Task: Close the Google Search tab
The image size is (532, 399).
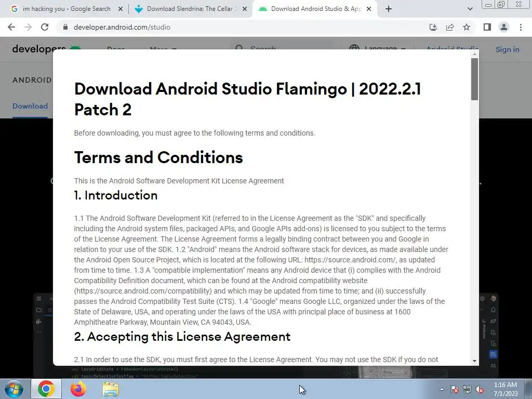Action: click(x=121, y=9)
